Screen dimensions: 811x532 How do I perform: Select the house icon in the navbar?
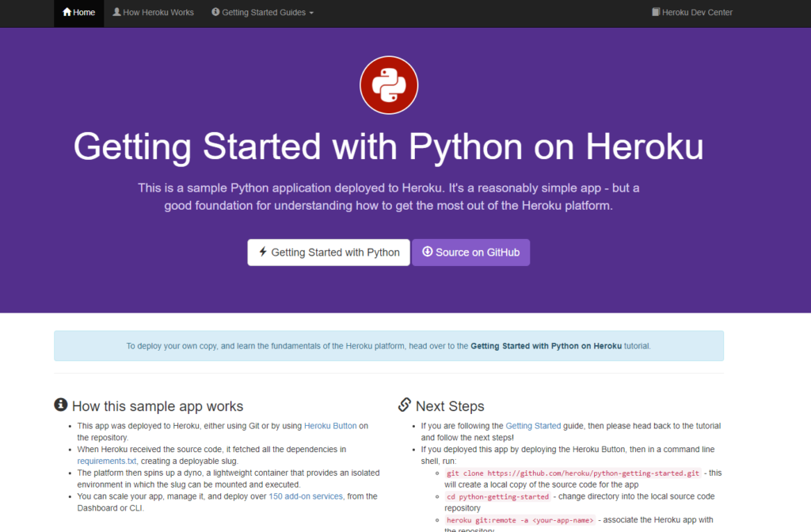67,12
